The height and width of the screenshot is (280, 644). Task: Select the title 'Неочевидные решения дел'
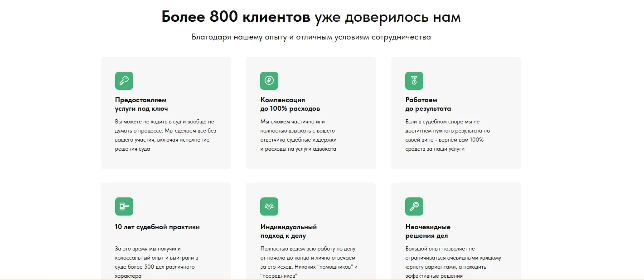coord(428,231)
